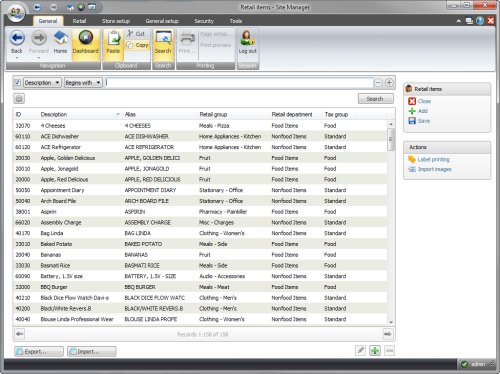Select the Bananas item row
500x374 pixels.
[x=200, y=255]
